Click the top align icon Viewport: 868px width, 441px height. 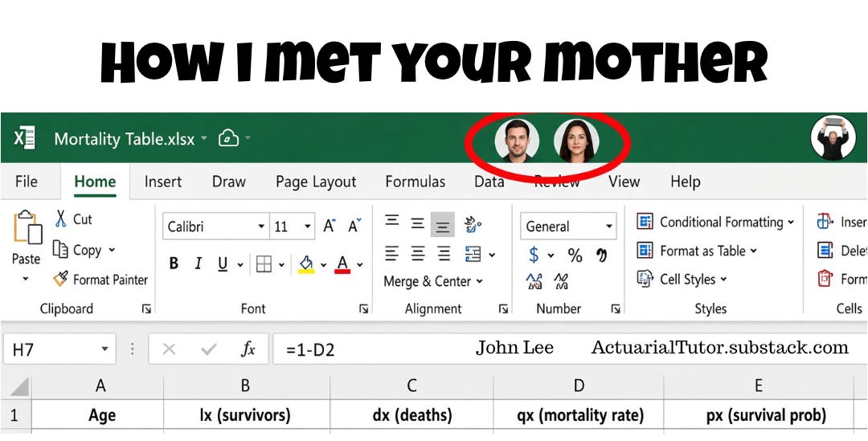392,222
